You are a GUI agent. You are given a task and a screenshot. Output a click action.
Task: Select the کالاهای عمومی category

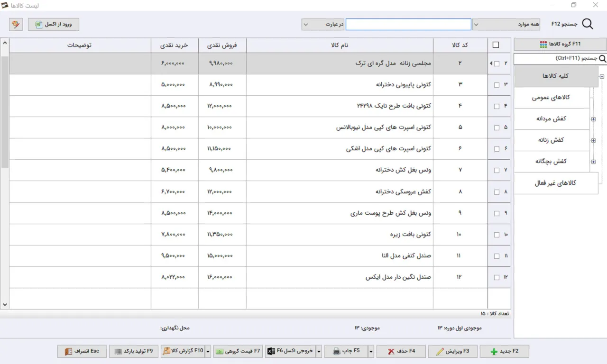[x=552, y=98]
